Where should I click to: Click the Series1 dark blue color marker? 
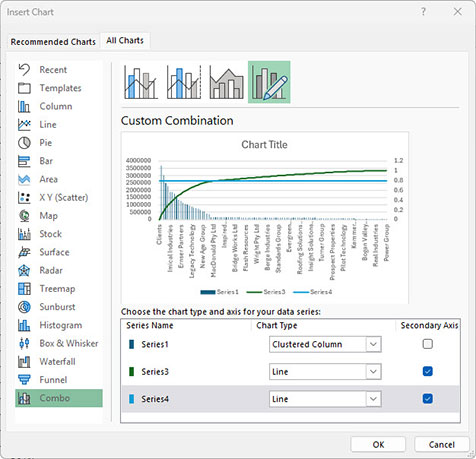[x=131, y=344]
